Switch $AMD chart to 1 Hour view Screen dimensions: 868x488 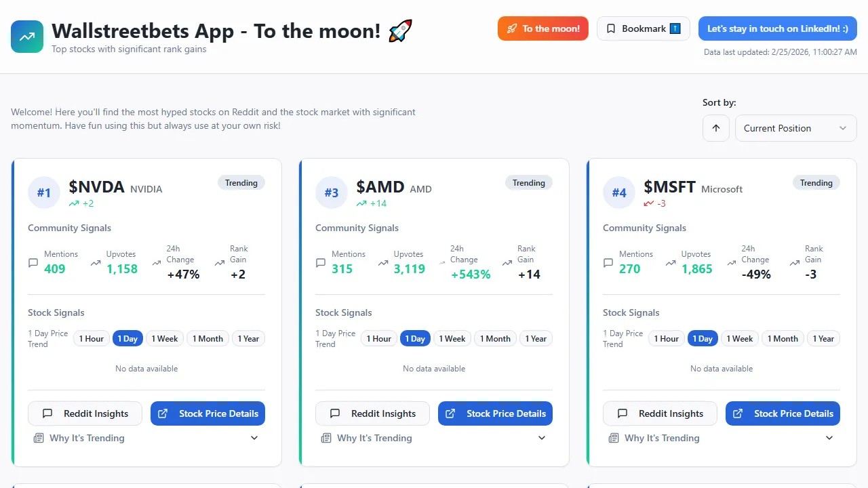tap(378, 338)
